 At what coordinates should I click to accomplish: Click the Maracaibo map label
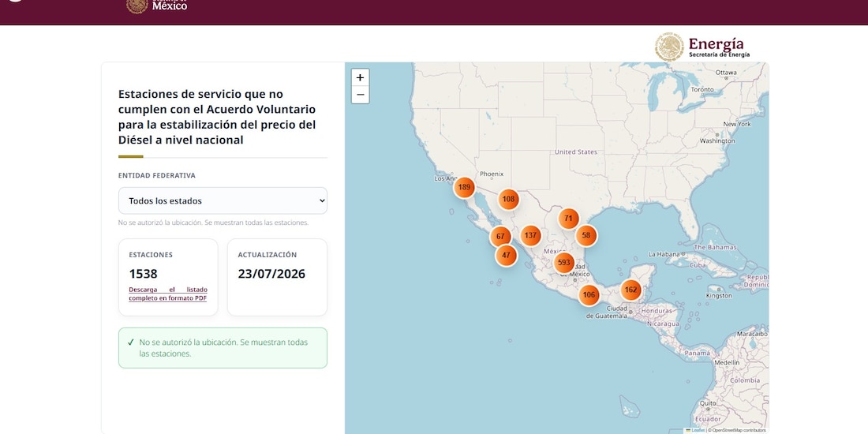[x=752, y=334]
